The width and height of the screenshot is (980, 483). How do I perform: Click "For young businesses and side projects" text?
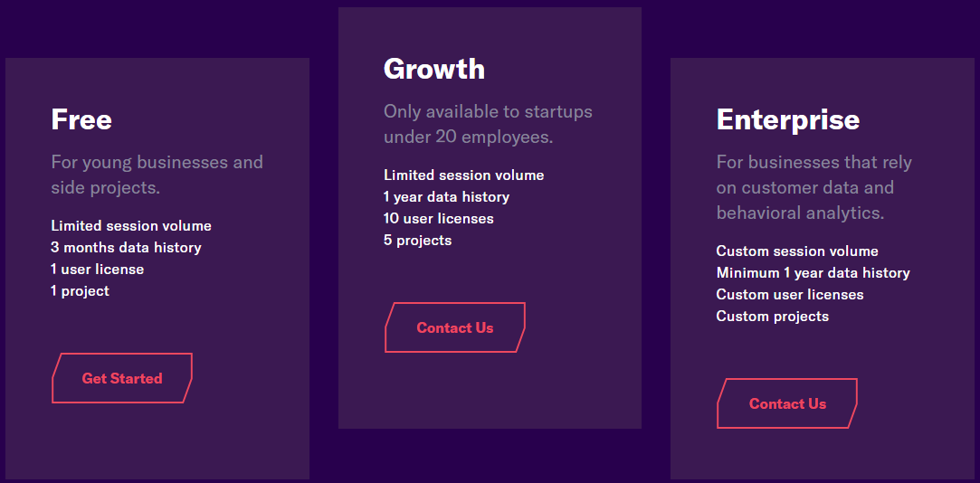click(x=157, y=175)
